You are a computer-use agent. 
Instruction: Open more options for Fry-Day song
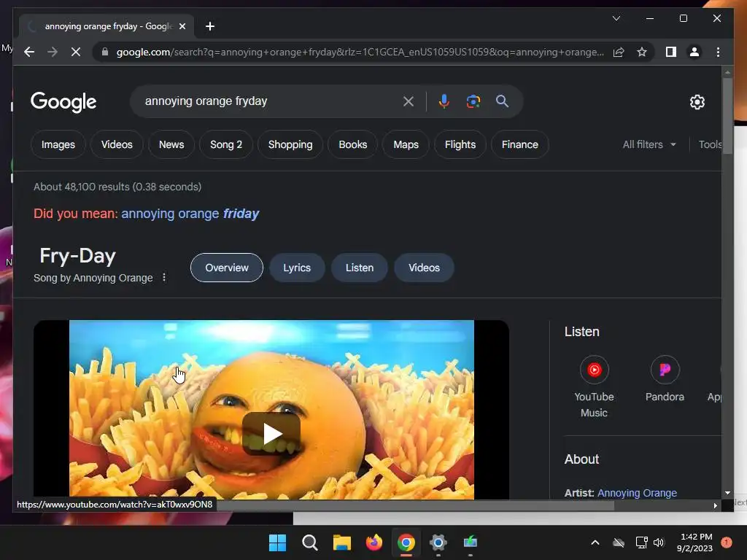click(x=164, y=277)
